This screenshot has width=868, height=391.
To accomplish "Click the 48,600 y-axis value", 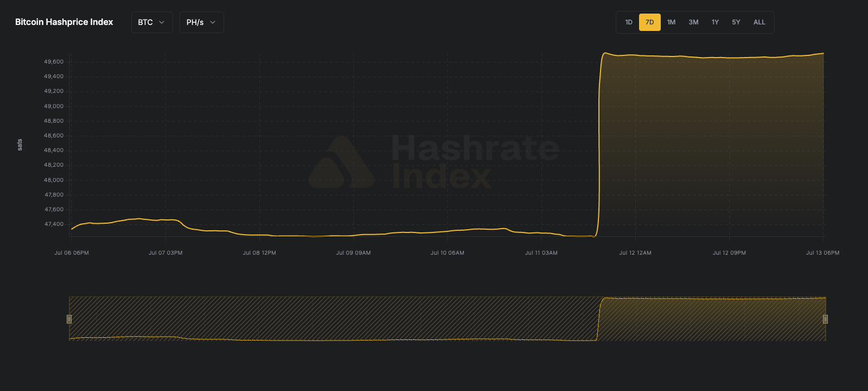I will tap(54, 136).
